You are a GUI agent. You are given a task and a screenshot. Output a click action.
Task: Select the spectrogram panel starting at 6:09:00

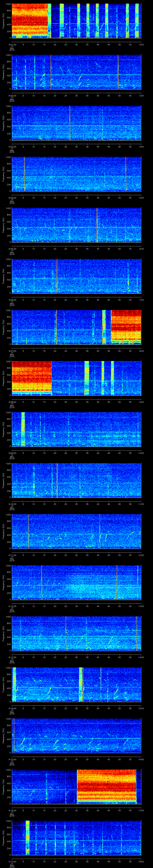[77, 429]
